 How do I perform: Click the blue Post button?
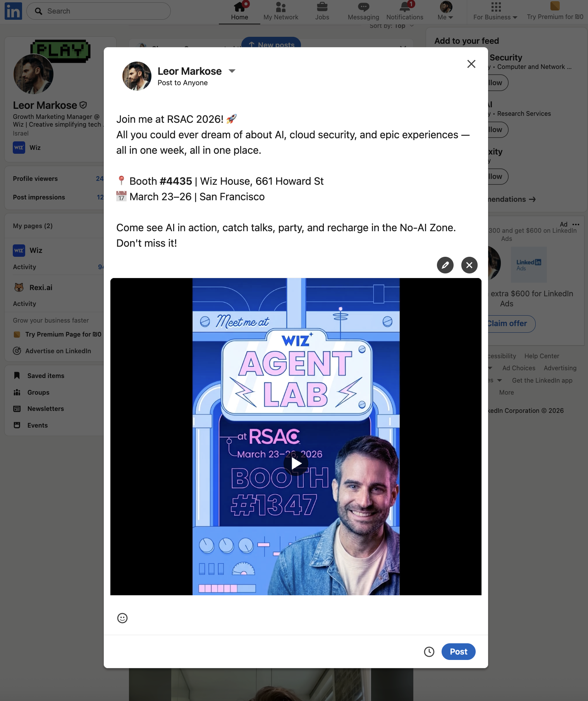coord(459,652)
